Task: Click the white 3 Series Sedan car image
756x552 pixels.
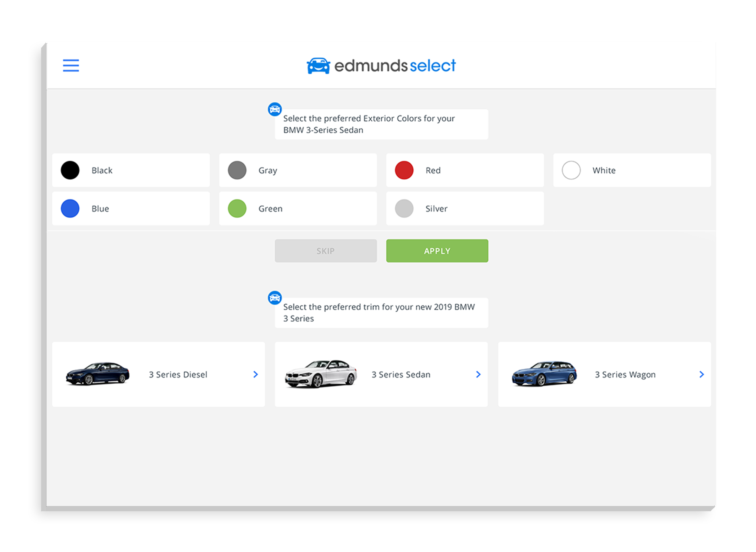Action: click(x=321, y=374)
